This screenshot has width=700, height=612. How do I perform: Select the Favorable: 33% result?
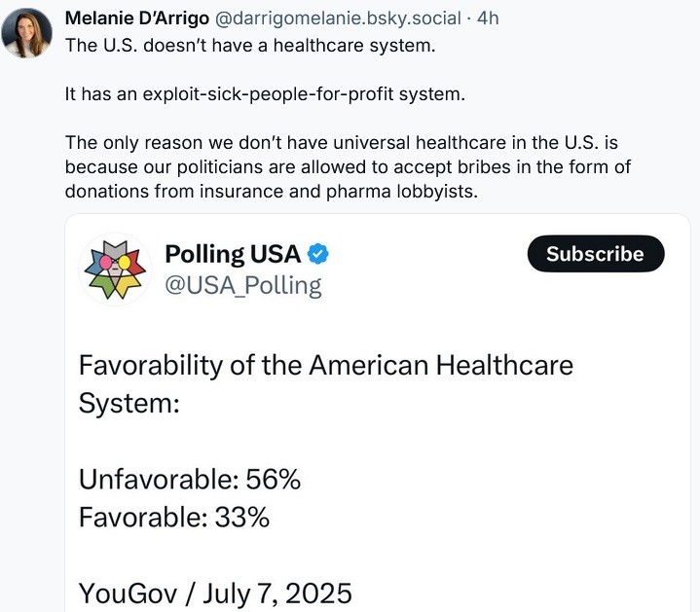(x=173, y=517)
